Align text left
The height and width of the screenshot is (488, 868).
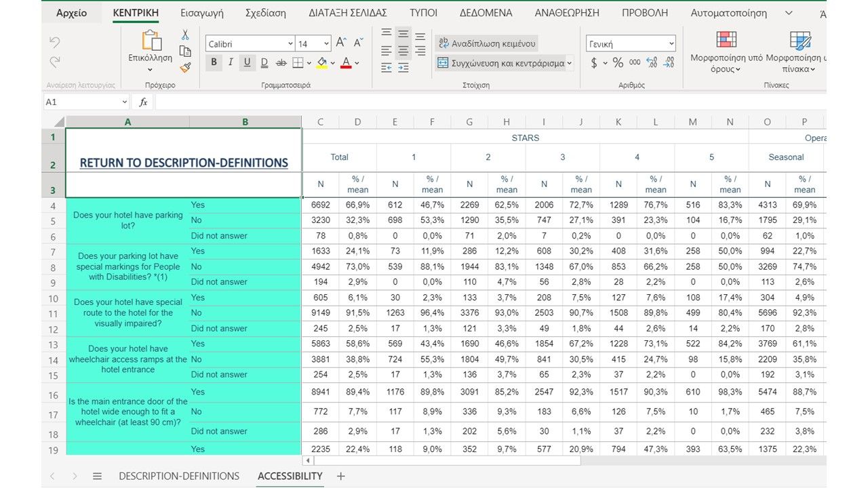pos(387,51)
